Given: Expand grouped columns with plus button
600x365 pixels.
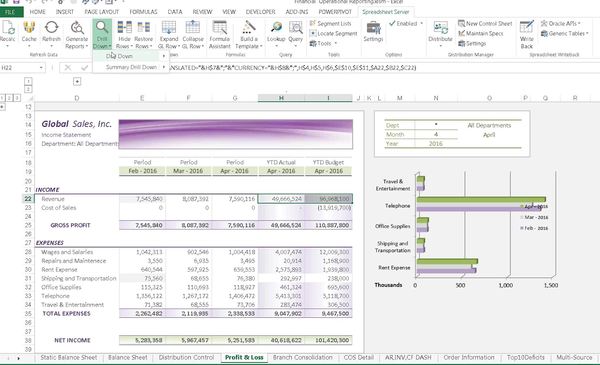Looking at the screenshot, I should [77, 81].
